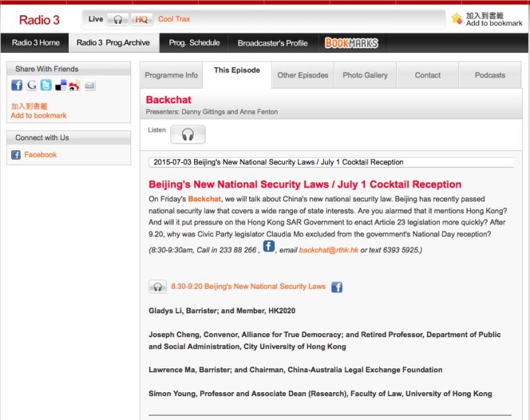Share episode on Twitter
Viewport: 530px width, 420px height.
(46, 85)
